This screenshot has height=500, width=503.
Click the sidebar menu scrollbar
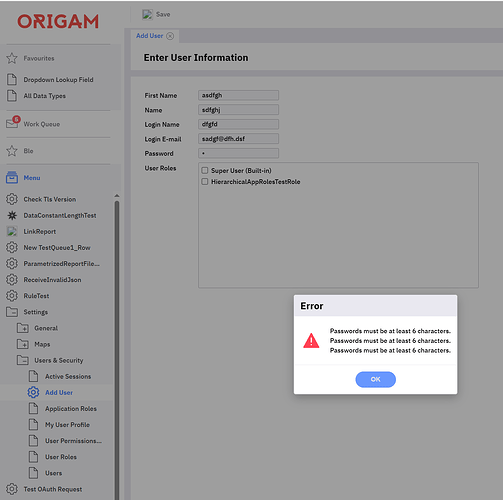117,350
